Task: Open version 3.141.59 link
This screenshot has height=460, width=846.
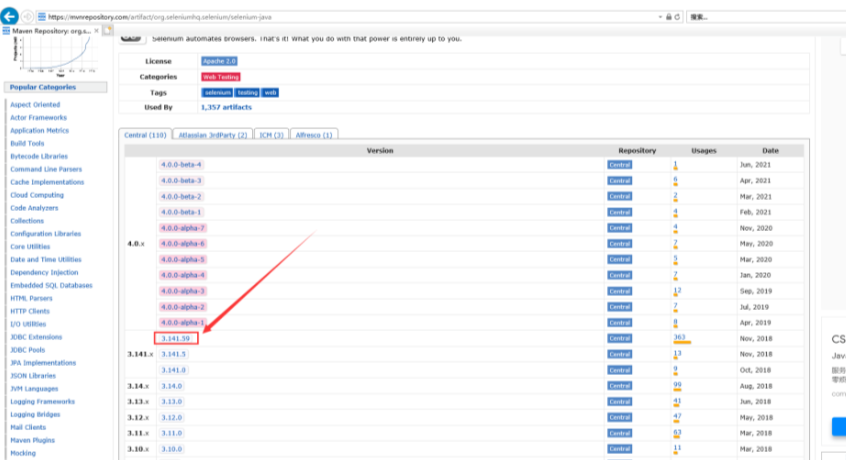Action: pyautogui.click(x=176, y=339)
